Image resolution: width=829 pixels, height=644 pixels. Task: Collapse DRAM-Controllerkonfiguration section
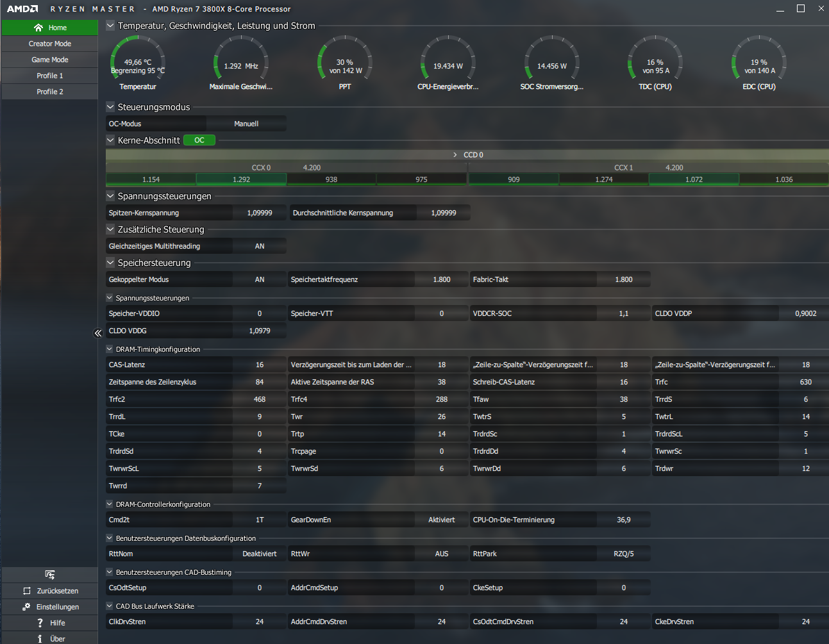(x=109, y=504)
